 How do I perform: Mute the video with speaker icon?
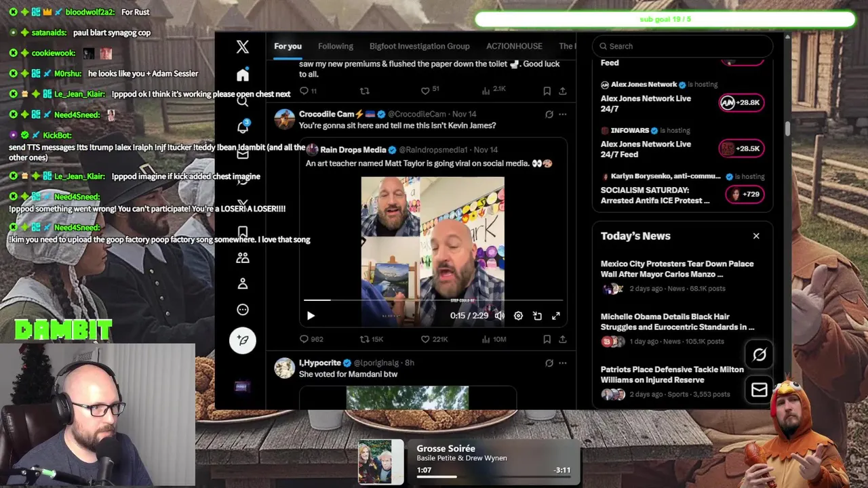(500, 316)
